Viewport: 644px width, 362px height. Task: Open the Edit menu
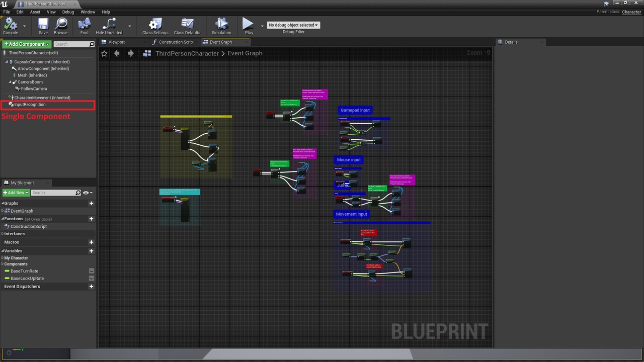coord(20,12)
